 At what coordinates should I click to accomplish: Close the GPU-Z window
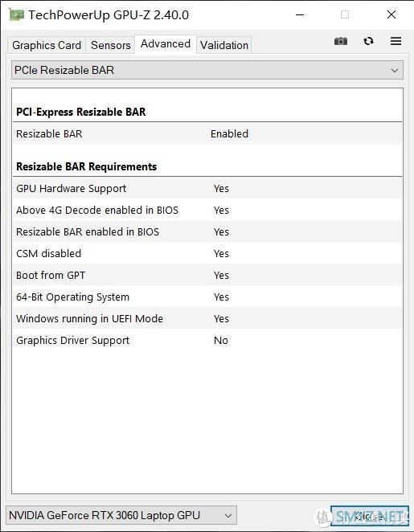(391, 14)
